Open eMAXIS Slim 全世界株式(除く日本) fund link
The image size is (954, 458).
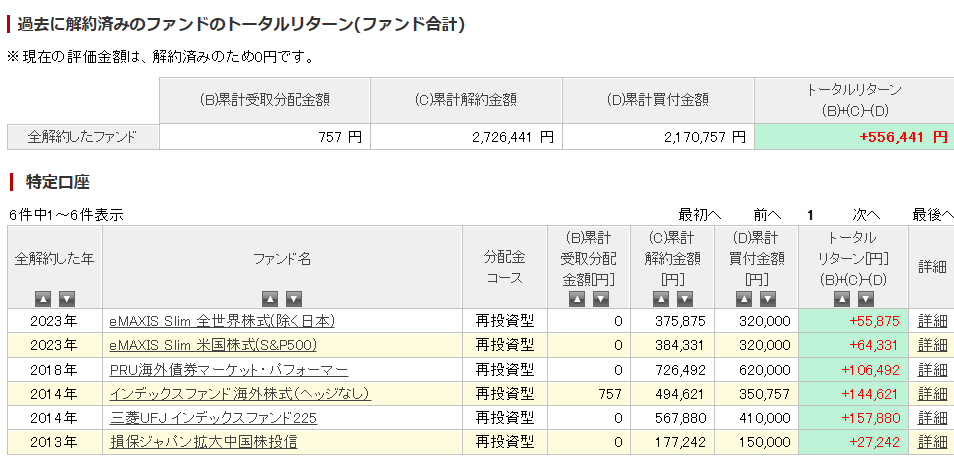pyautogui.click(x=221, y=321)
